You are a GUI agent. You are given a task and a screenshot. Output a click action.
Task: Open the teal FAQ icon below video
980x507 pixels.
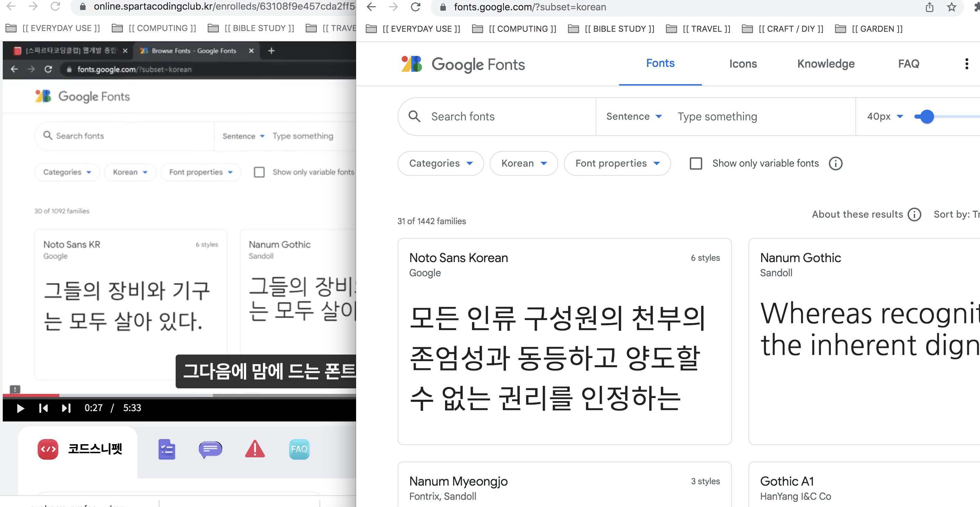point(299,449)
